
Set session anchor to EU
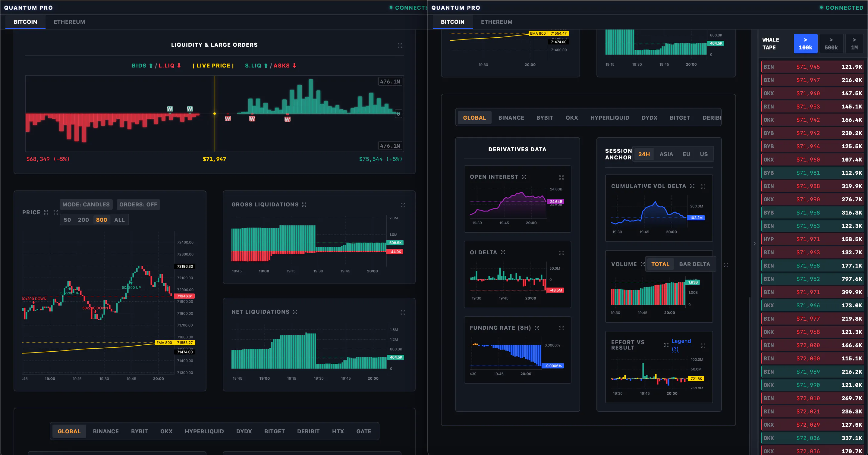tap(686, 154)
